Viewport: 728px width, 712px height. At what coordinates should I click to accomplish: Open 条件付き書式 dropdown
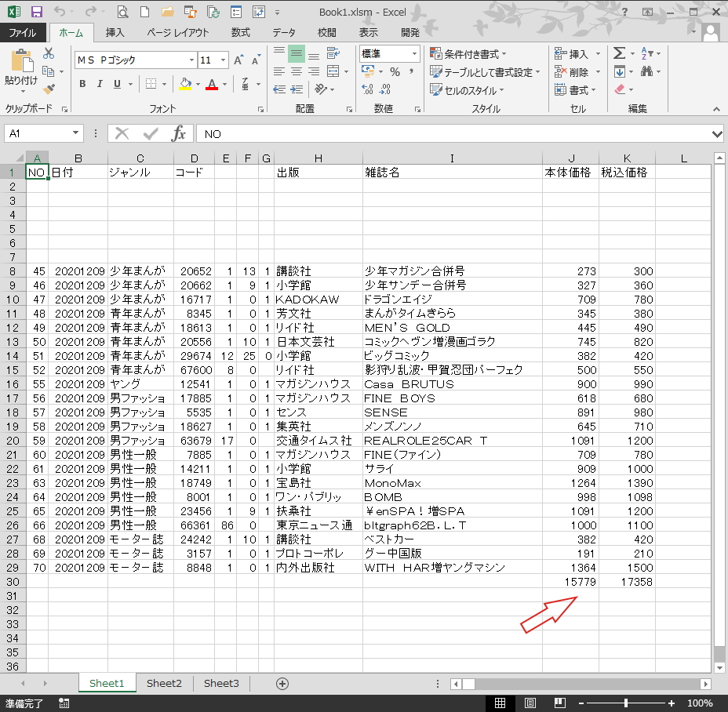[x=468, y=54]
